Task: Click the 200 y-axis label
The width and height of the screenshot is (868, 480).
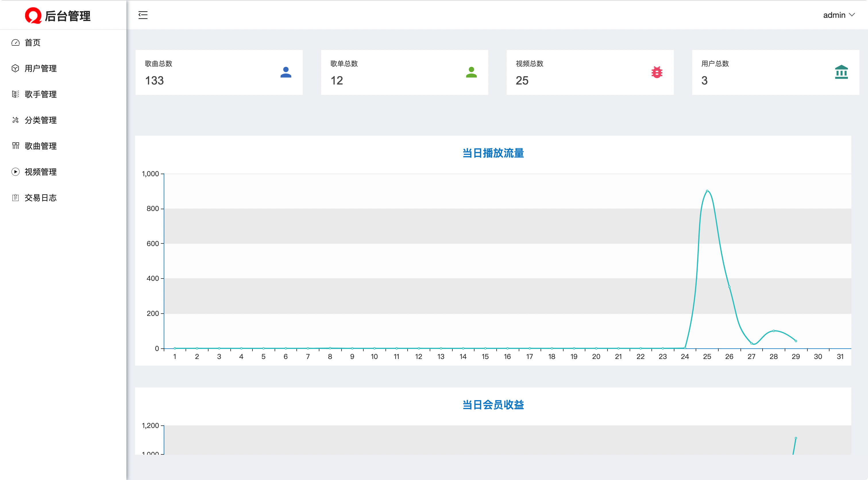Action: tap(153, 314)
